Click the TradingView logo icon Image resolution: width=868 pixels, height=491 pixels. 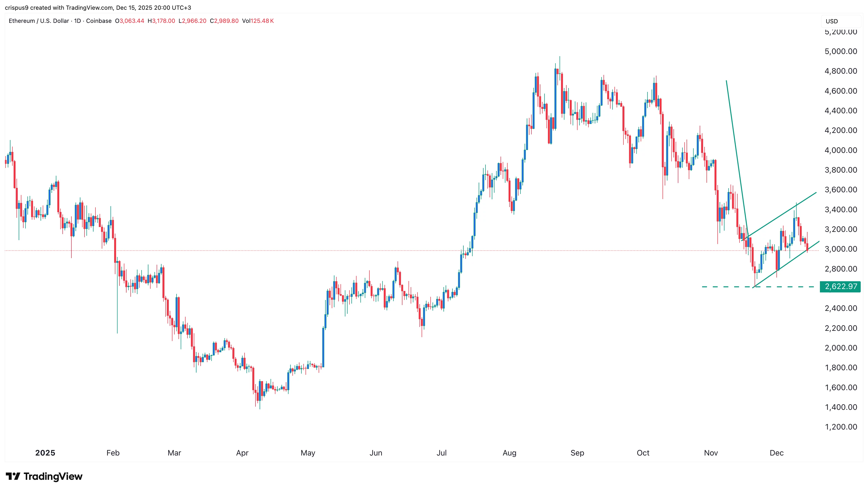[13, 476]
